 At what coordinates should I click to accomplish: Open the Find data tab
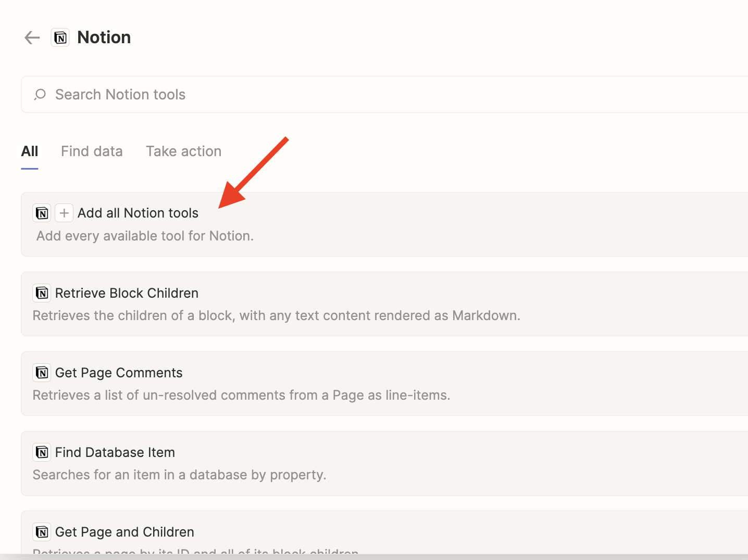point(92,151)
